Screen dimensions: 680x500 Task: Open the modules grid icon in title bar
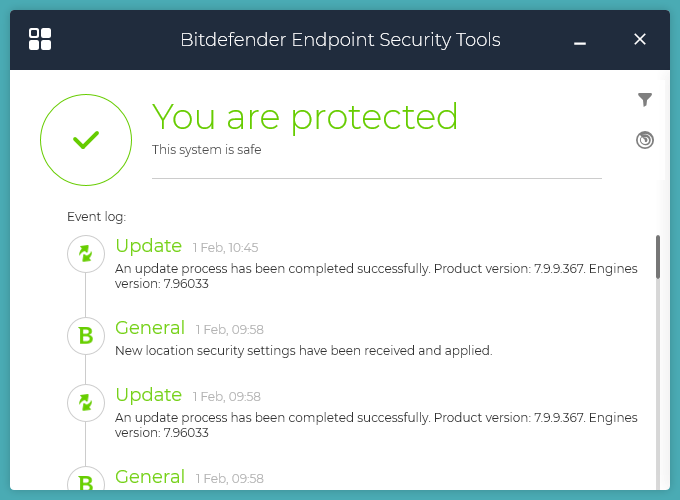click(x=40, y=40)
